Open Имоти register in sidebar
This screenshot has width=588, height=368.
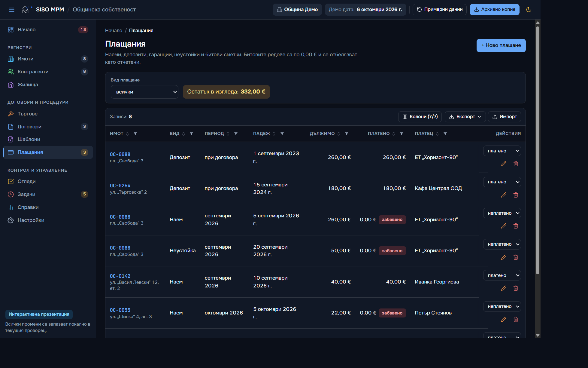pyautogui.click(x=48, y=59)
